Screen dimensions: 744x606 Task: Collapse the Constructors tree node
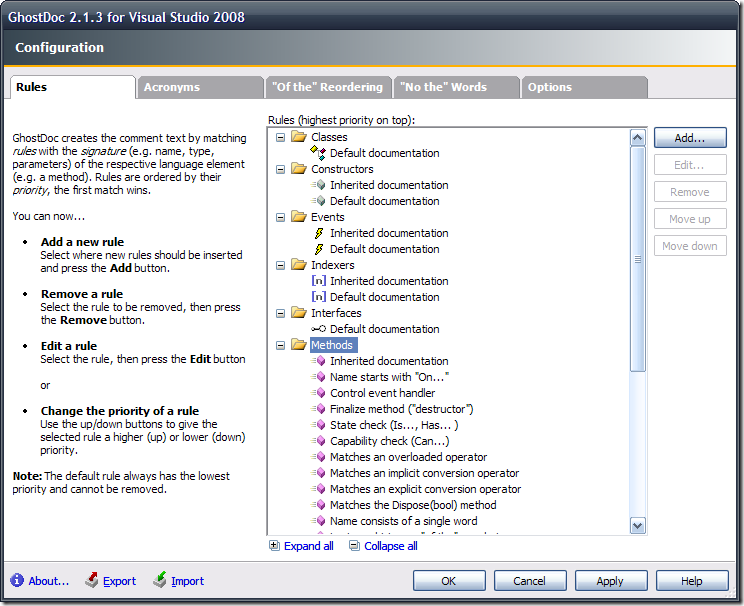click(x=280, y=169)
